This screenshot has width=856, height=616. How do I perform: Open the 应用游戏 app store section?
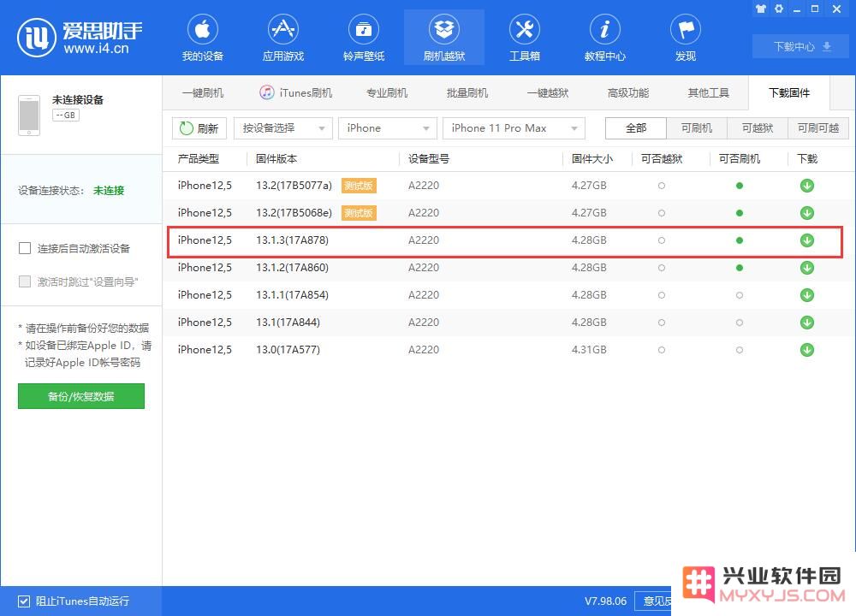[282, 38]
